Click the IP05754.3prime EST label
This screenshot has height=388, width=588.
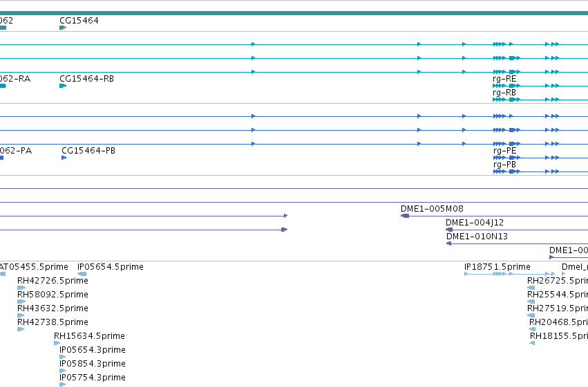coord(93,378)
